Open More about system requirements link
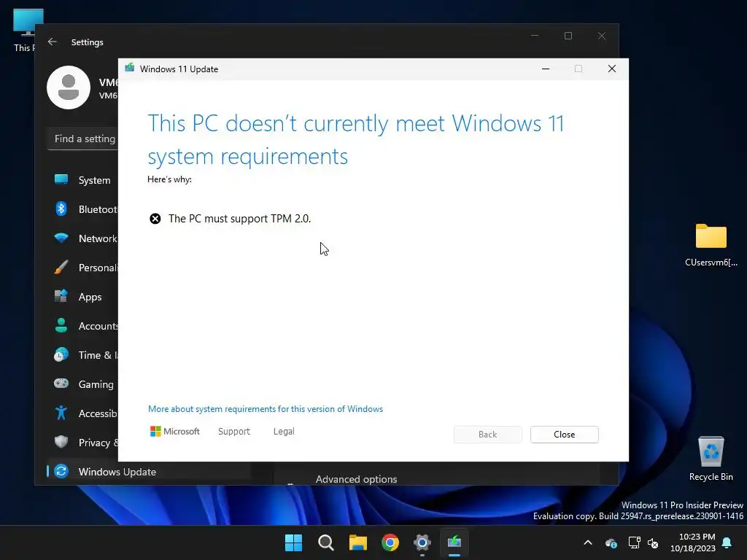This screenshot has height=560, width=747. click(266, 409)
